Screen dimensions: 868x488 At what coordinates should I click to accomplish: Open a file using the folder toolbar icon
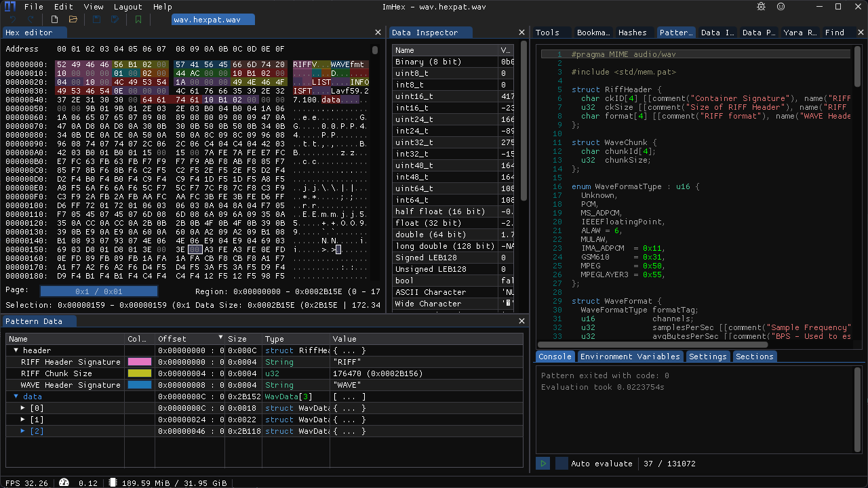[73, 19]
